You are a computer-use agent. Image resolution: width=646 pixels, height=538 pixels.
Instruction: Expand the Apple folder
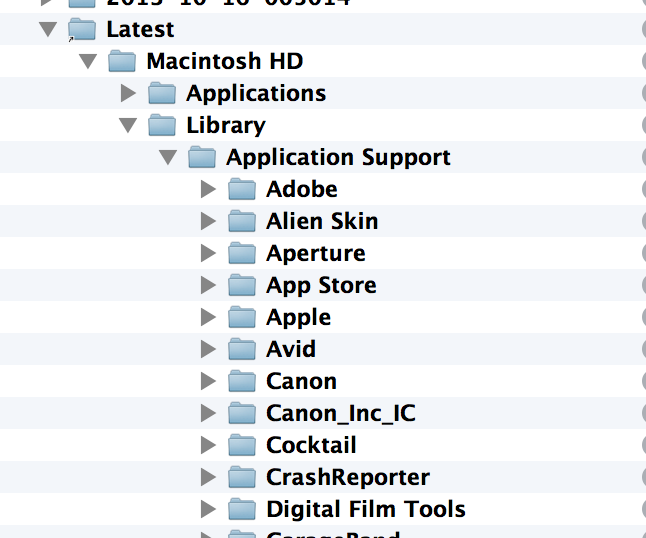208,317
